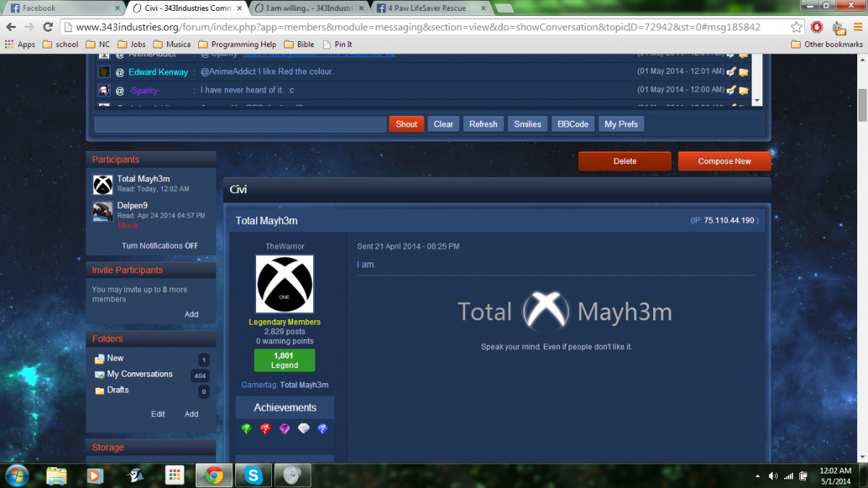The height and width of the screenshot is (488, 868).
Task: Click the blue gem achievement icon
Action: tap(323, 429)
